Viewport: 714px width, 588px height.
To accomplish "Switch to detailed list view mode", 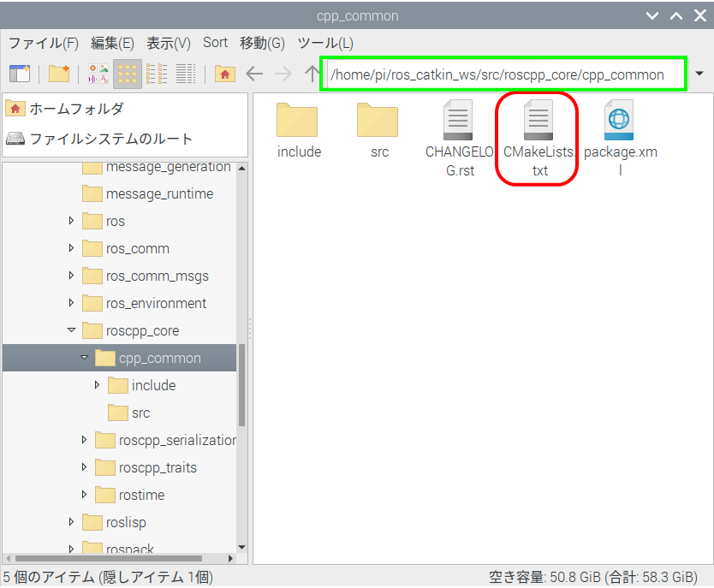I will click(186, 74).
